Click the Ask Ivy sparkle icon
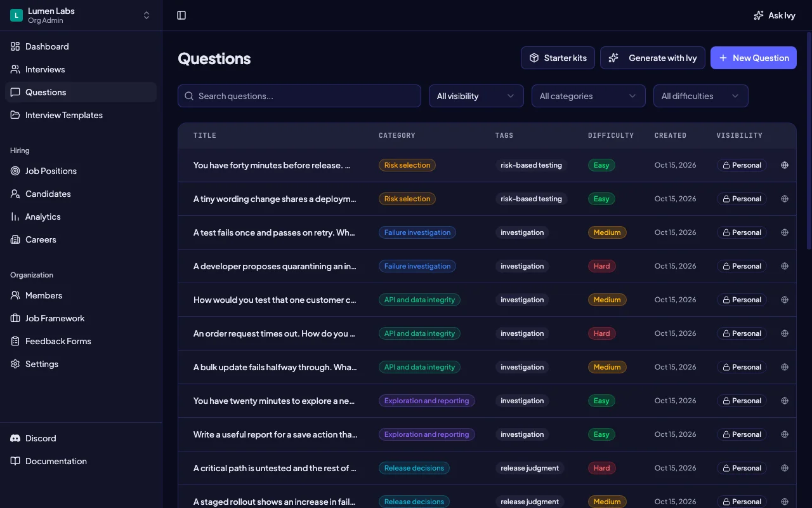Image resolution: width=812 pixels, height=508 pixels. click(x=759, y=15)
